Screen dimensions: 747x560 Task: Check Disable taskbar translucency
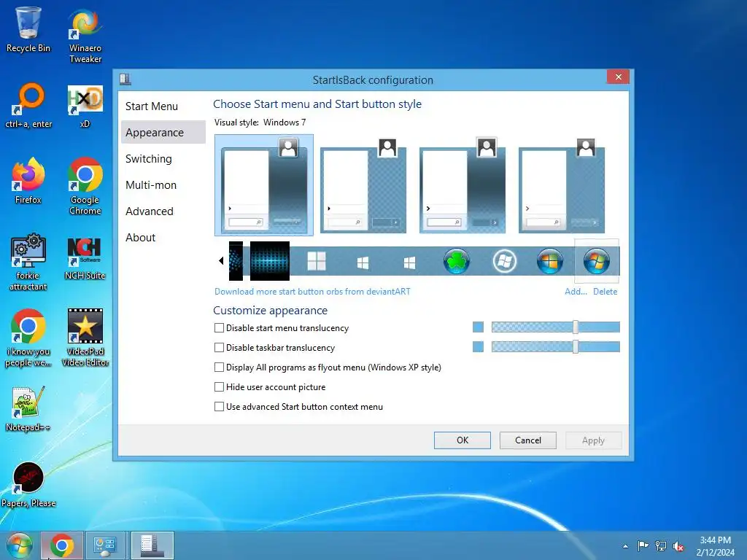tap(219, 348)
